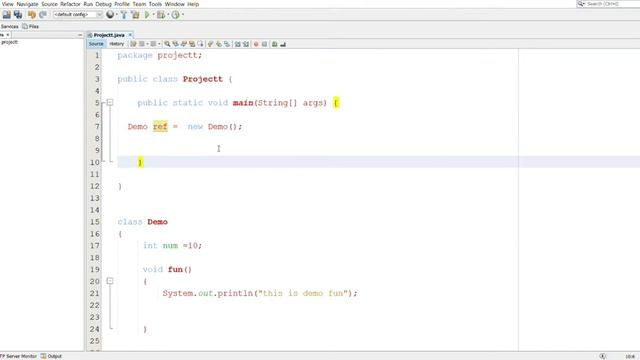
Task: Open the Team menu
Action: point(139,4)
